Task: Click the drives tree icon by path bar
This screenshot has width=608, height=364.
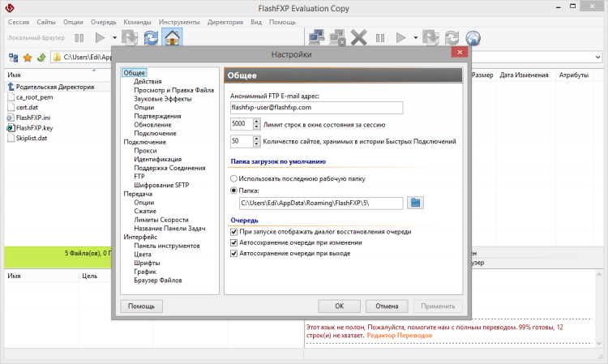Action: [14, 58]
